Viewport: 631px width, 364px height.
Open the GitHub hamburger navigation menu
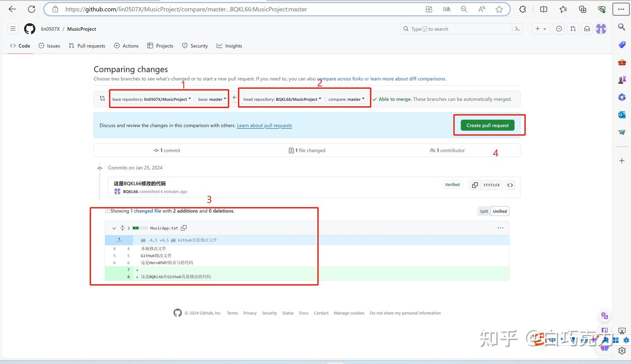pyautogui.click(x=13, y=28)
